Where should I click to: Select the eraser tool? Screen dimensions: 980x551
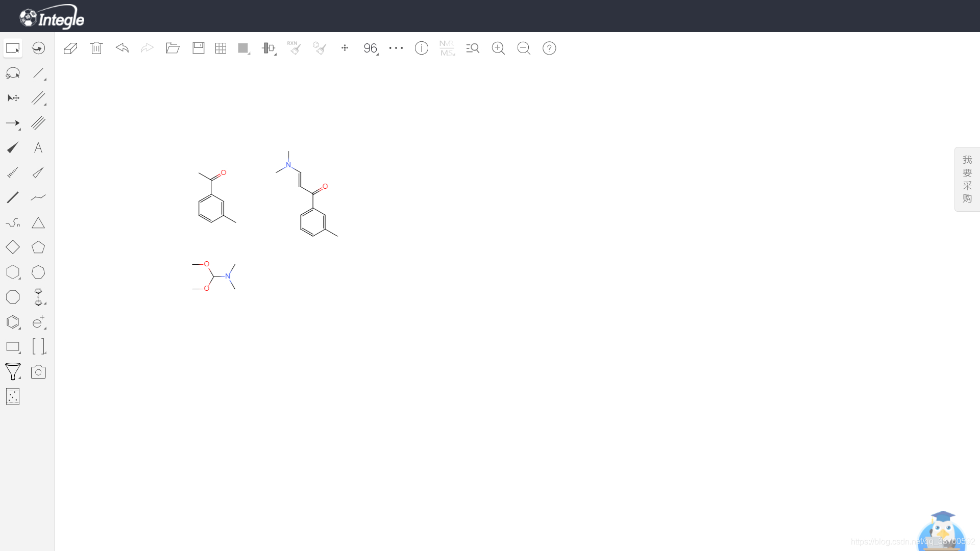coord(70,48)
